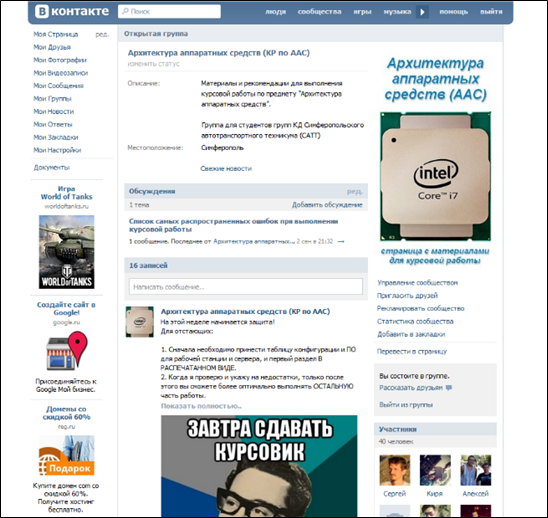Open Мои Группы
The image size is (548, 518).
[52, 99]
